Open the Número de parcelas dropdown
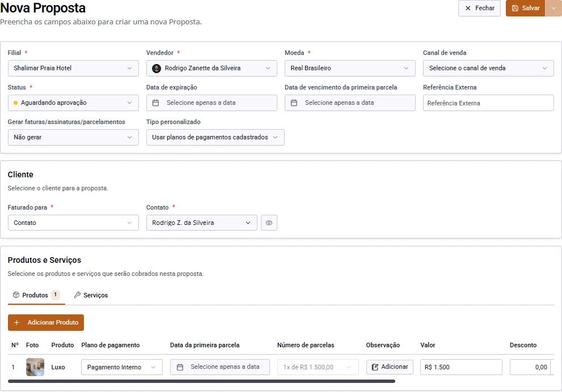Screen dimensions: 562x392 [x=318, y=367]
